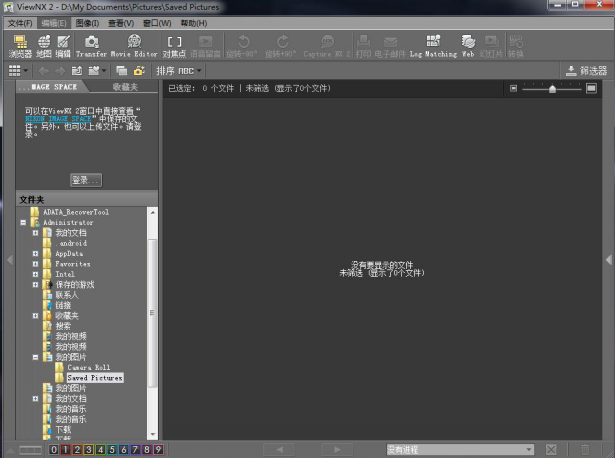Image resolution: width=615 pixels, height=458 pixels.
Task: Switch to Browser (浏览器) view icon
Action: (x=20, y=46)
